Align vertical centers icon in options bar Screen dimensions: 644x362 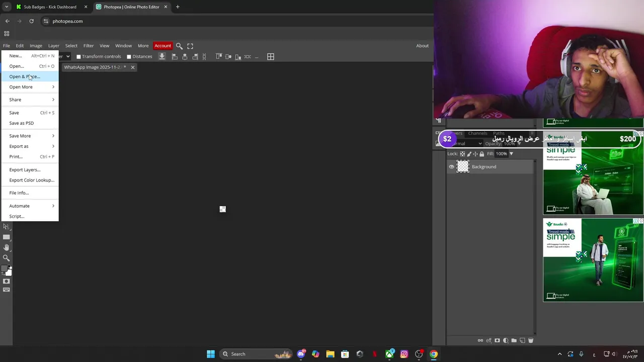click(x=228, y=57)
